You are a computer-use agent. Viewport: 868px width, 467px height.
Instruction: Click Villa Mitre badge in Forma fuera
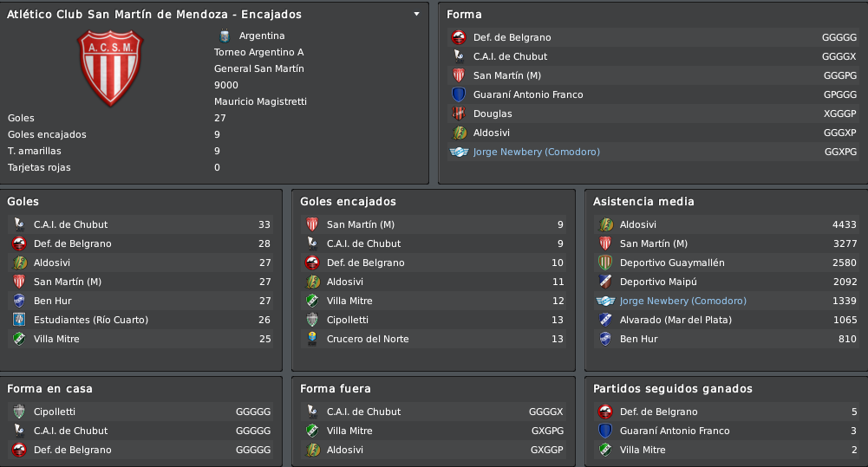[312, 431]
